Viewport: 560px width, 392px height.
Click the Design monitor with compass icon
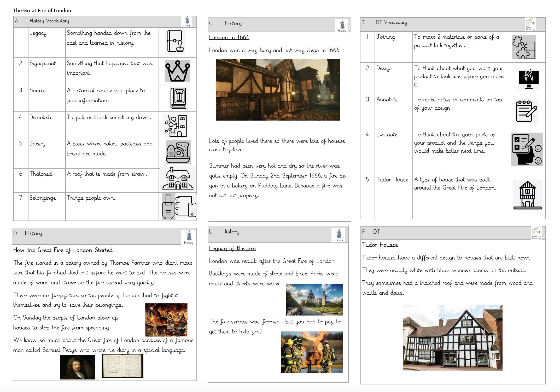click(x=529, y=79)
